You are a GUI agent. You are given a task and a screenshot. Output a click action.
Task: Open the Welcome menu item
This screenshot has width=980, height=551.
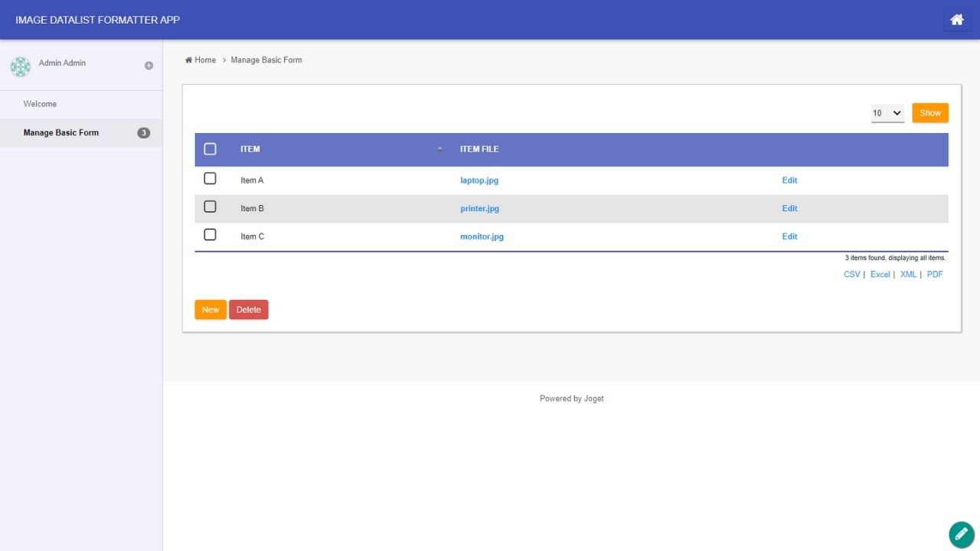pyautogui.click(x=40, y=104)
